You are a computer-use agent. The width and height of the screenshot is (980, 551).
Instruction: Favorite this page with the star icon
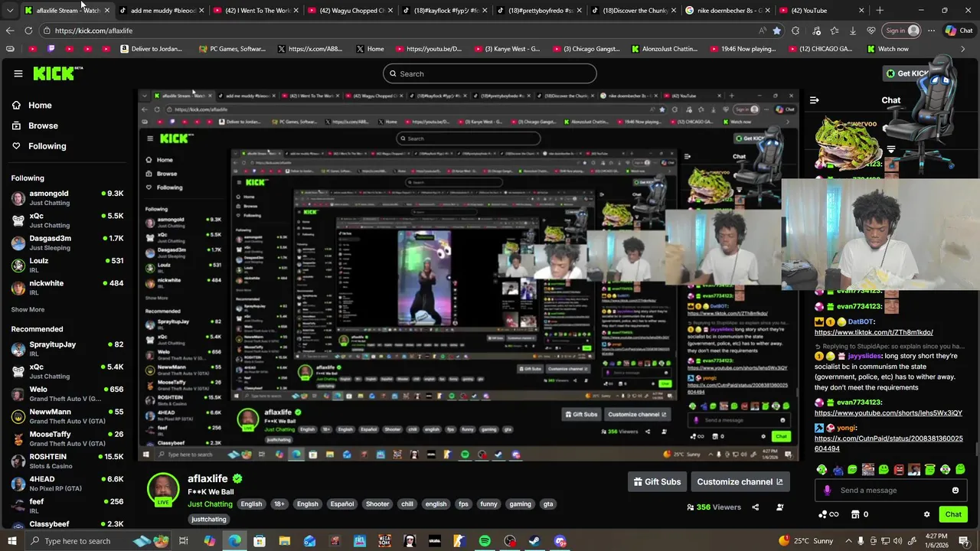point(776,31)
